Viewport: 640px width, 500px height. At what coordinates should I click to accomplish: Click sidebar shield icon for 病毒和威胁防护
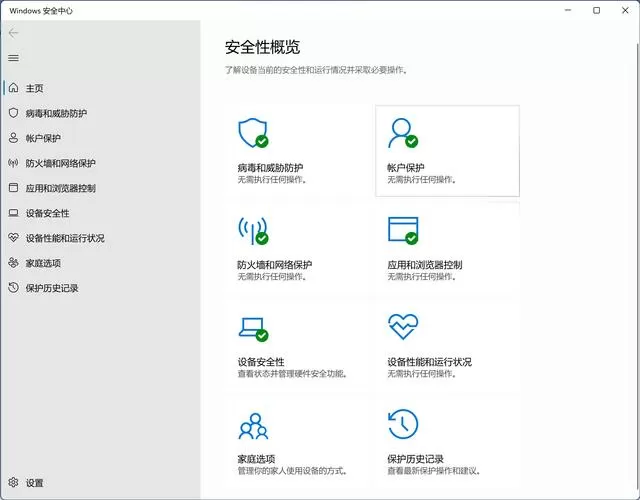point(13,113)
